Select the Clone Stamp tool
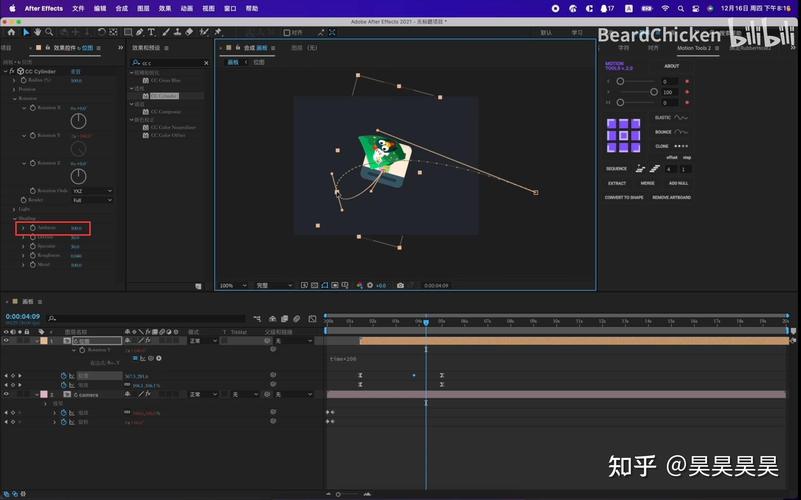This screenshot has width=801, height=500. click(177, 32)
